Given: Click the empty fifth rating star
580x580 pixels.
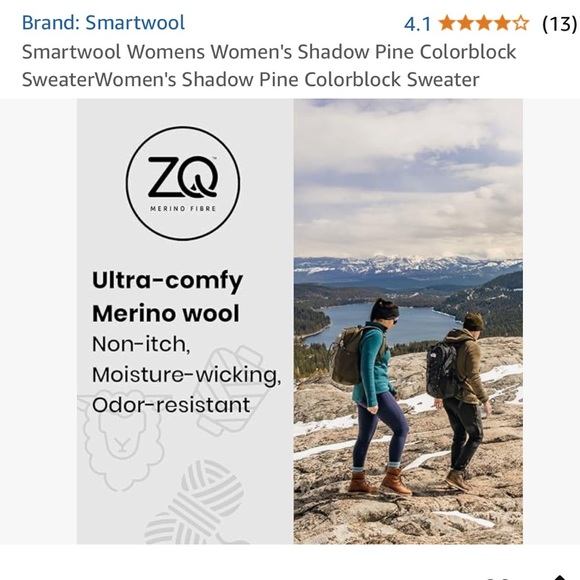Looking at the screenshot, I should [x=521, y=23].
